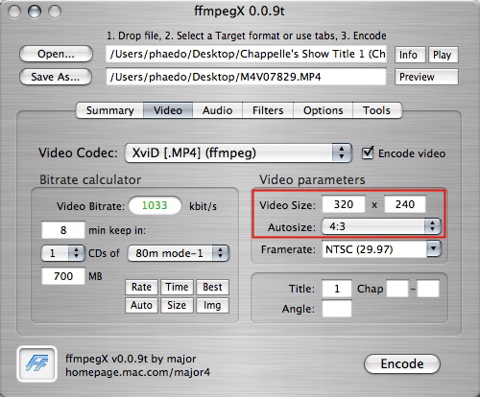Click the minimize window button
The height and width of the screenshot is (397, 480).
pos(34,12)
